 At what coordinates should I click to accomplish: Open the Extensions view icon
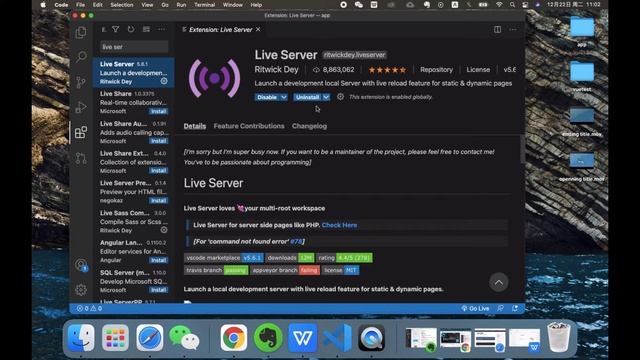[81, 132]
